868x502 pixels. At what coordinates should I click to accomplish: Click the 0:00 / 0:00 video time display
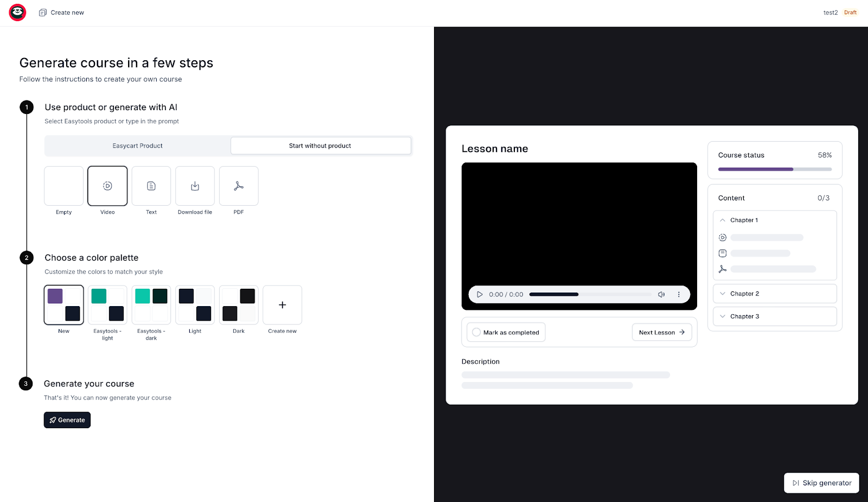tap(506, 294)
